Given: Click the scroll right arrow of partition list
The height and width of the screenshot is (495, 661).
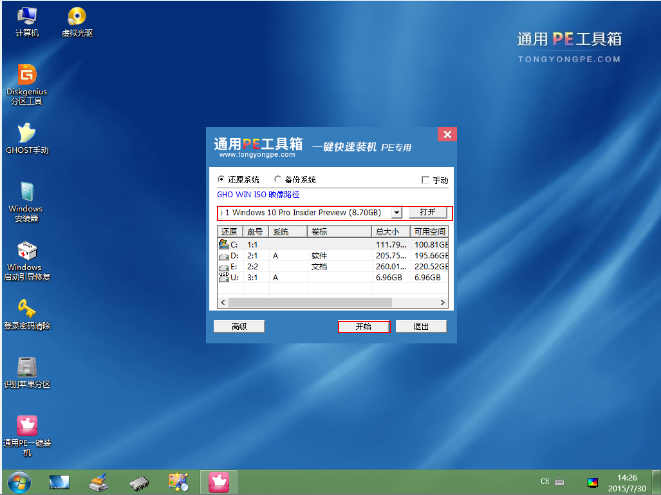Looking at the screenshot, I should point(442,302).
